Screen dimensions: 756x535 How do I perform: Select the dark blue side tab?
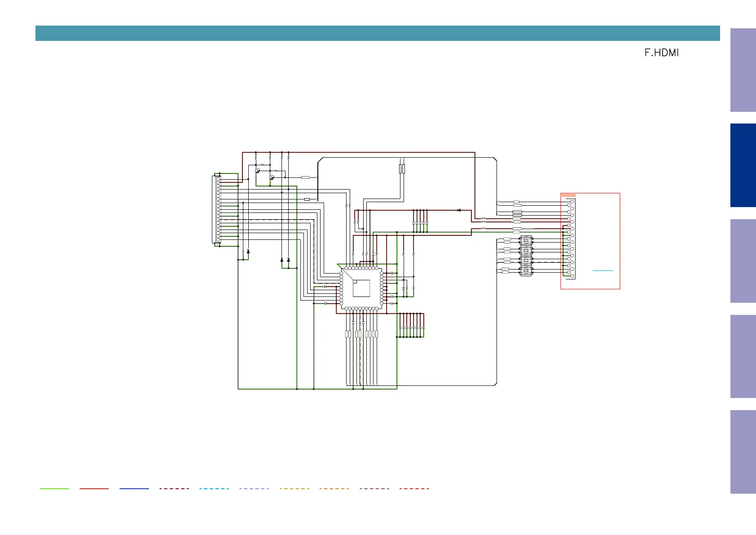coord(743,165)
